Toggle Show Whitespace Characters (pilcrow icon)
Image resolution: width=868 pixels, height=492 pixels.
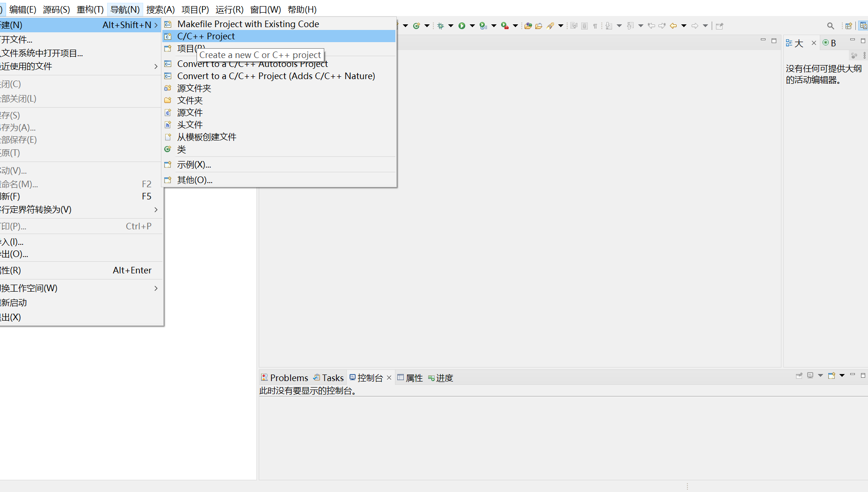pyautogui.click(x=595, y=26)
